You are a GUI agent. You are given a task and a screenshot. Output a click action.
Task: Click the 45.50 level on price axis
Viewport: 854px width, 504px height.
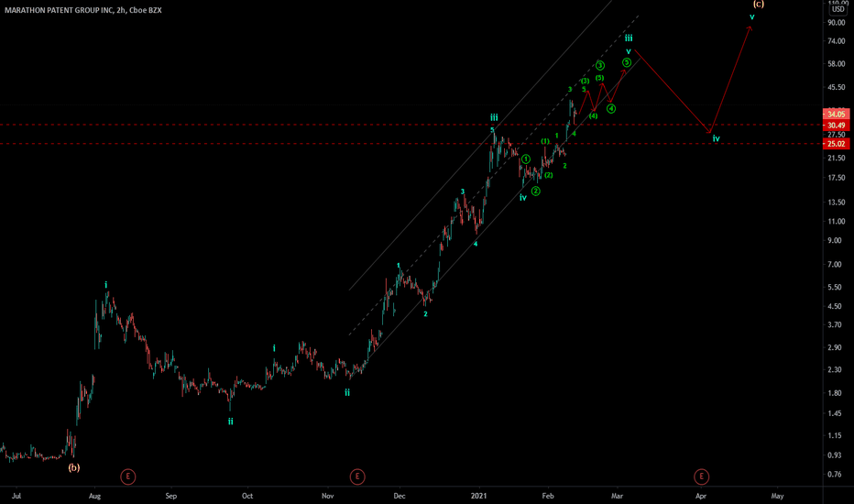836,87
